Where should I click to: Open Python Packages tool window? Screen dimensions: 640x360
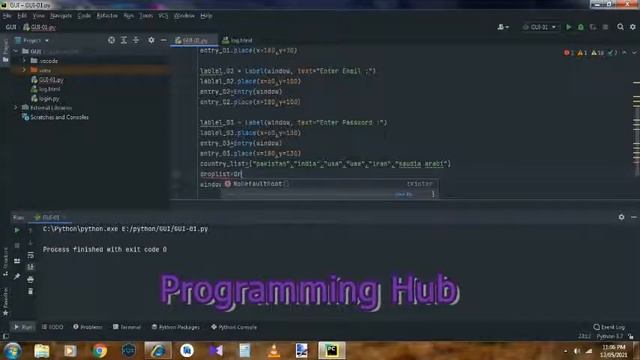tap(176, 327)
